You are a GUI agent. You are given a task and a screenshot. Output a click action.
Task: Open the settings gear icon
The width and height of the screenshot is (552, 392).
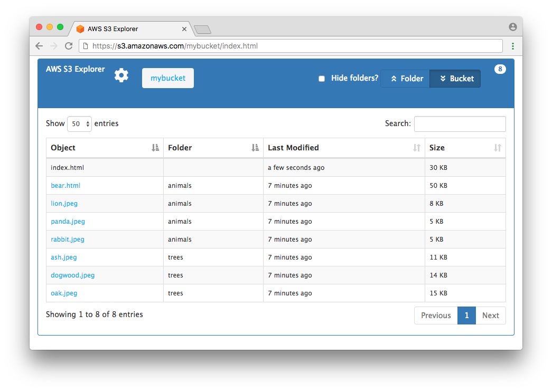point(121,75)
